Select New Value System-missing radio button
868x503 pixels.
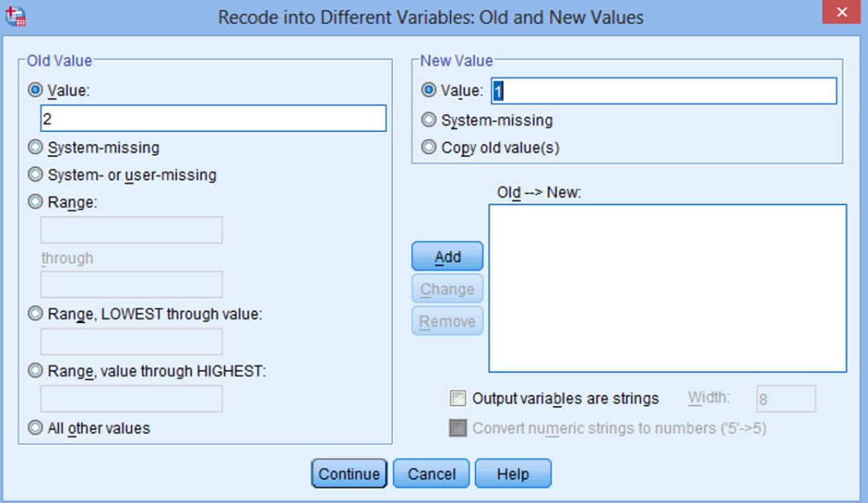428,120
